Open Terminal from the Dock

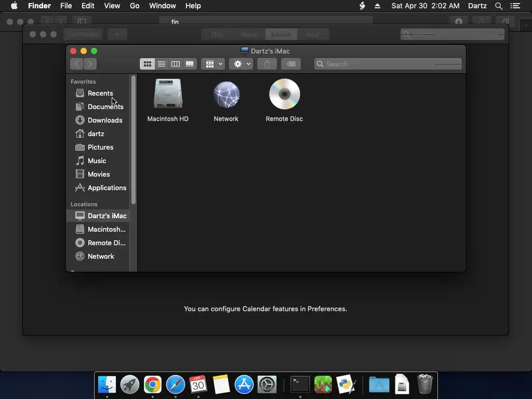point(300,384)
